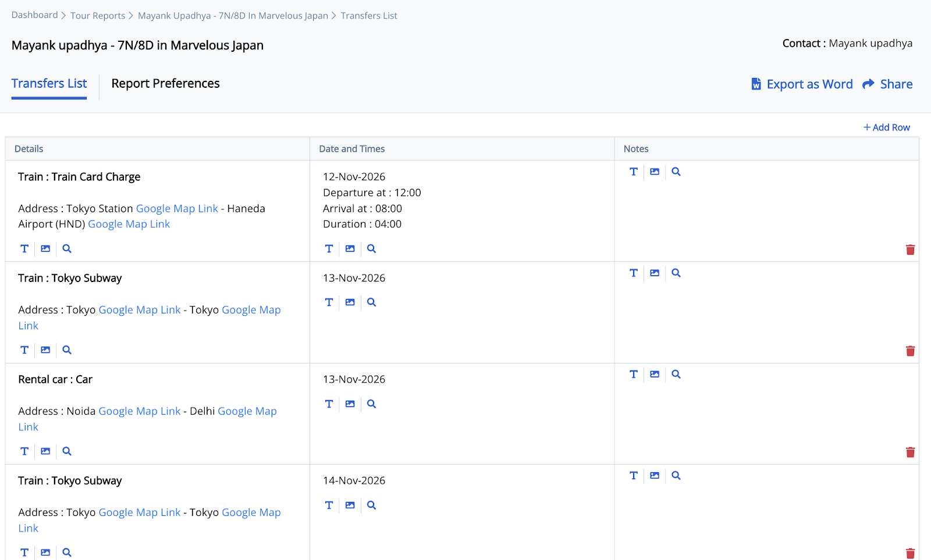Select the Details column header
This screenshot has width=931, height=560.
[x=29, y=149]
